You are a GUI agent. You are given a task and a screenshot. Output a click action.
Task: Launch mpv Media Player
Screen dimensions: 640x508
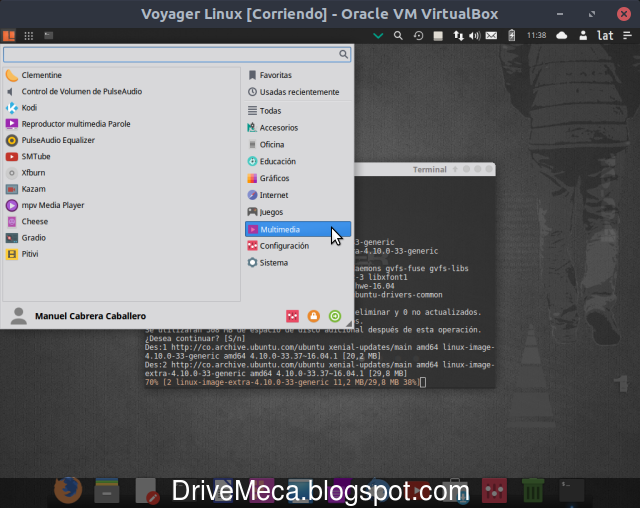(x=122, y=205)
